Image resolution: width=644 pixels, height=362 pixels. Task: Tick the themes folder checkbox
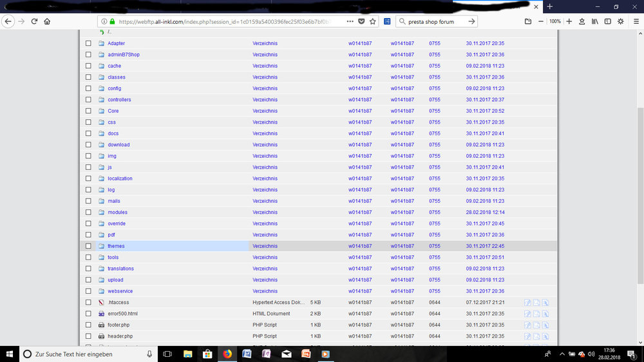[x=88, y=246]
